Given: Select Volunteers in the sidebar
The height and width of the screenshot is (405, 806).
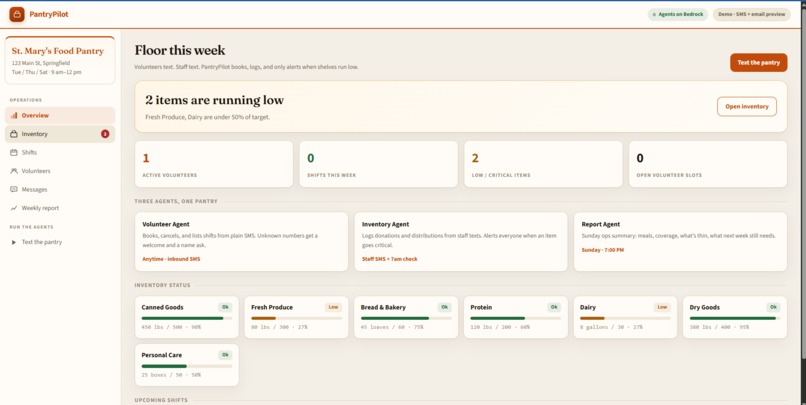Looking at the screenshot, I should (60, 171).
